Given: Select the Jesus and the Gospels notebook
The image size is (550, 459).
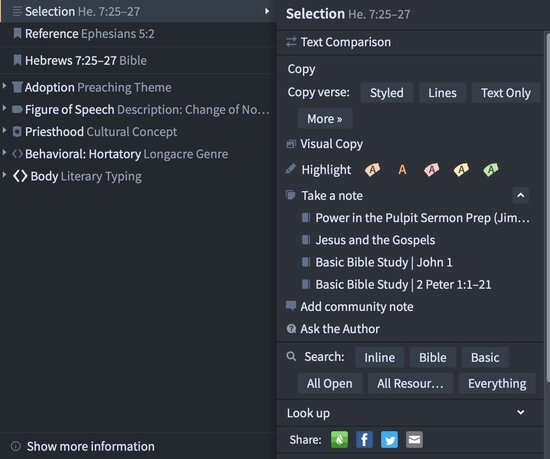Looking at the screenshot, I should coord(375,240).
